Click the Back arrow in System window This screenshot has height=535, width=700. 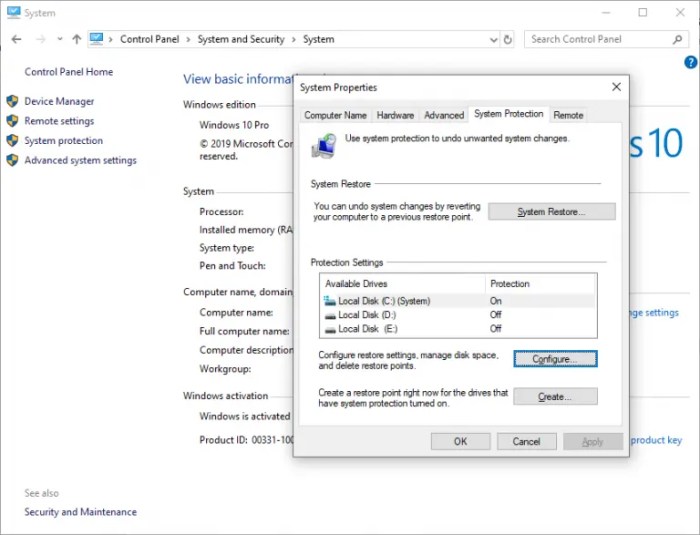click(17, 39)
